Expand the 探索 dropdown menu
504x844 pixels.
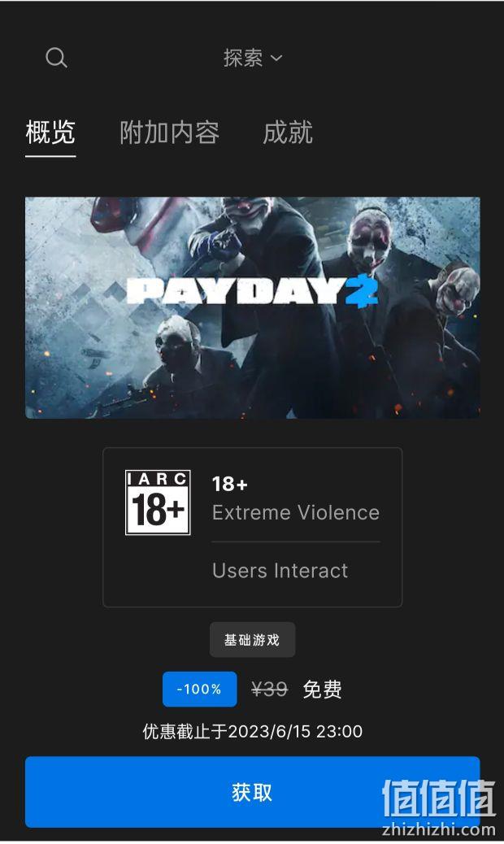[253, 58]
